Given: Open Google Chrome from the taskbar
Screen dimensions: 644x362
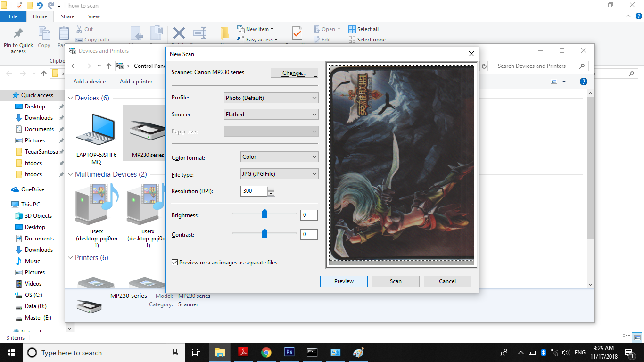Looking at the screenshot, I should point(266,352).
